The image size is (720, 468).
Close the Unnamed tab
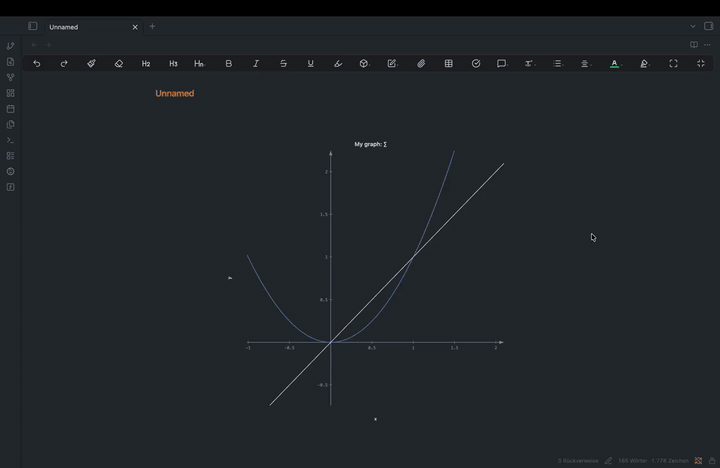[135, 27]
